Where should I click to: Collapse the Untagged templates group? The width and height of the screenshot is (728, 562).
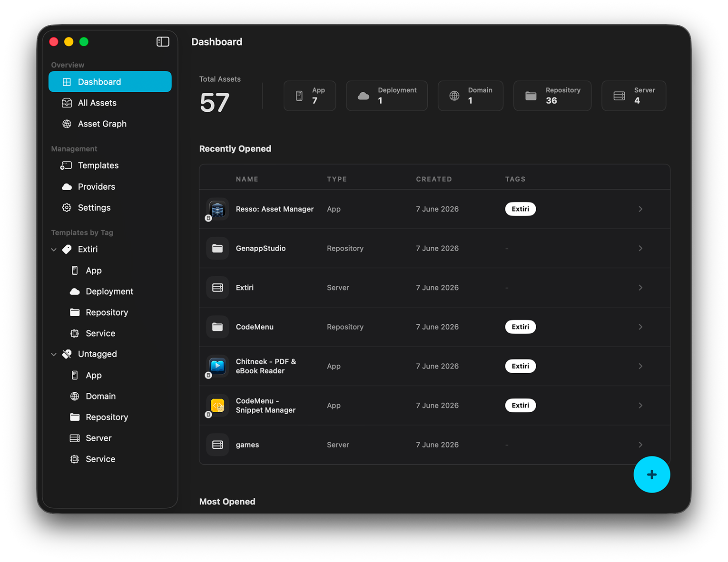pos(54,354)
